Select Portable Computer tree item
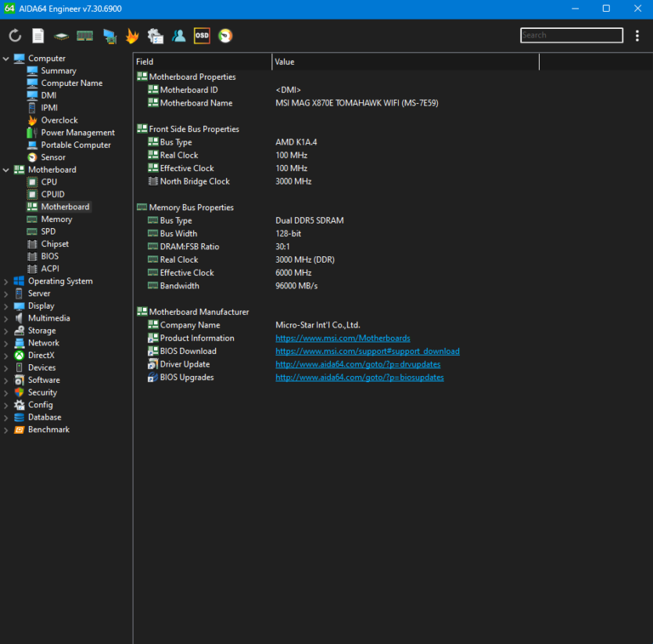 76,145
